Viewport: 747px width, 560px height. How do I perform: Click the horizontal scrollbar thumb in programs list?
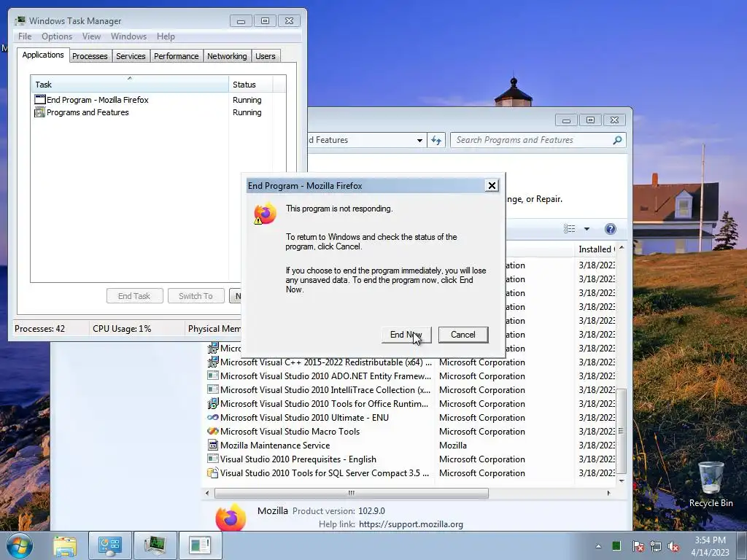coord(352,493)
